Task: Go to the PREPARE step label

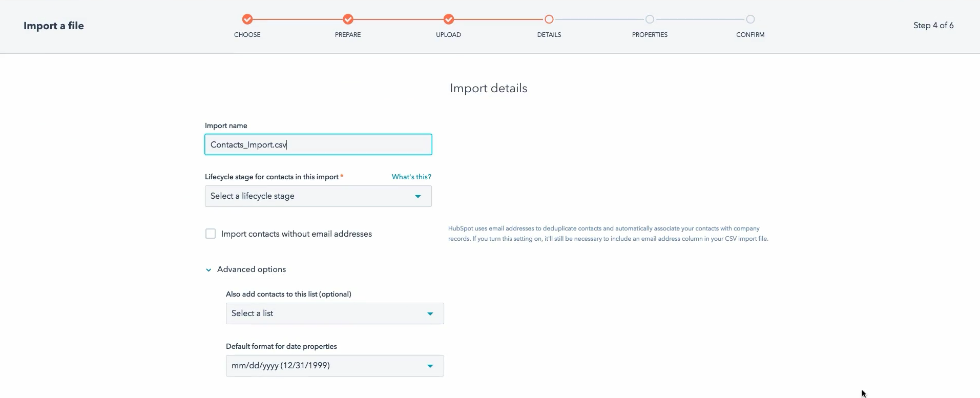Action: coord(348,35)
